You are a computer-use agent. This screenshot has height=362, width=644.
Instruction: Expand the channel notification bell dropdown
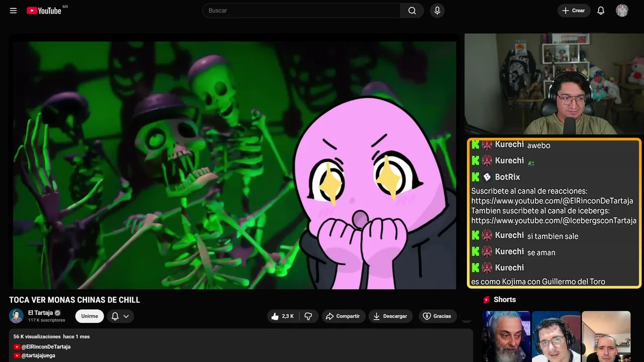[x=120, y=316]
